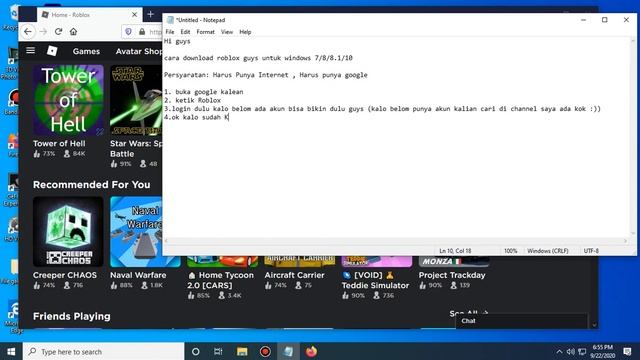Click the Naval Warfare title
This screenshot has height=360, width=640.
[138, 275]
